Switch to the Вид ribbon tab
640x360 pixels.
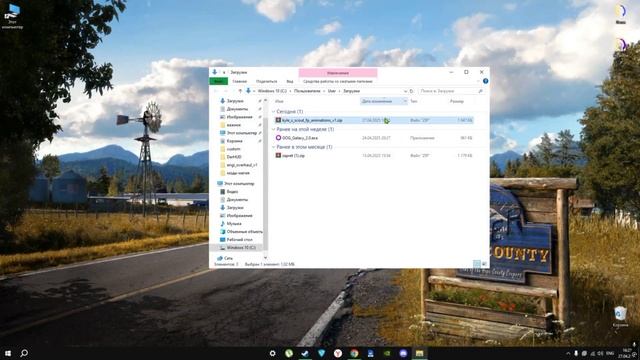tap(290, 81)
